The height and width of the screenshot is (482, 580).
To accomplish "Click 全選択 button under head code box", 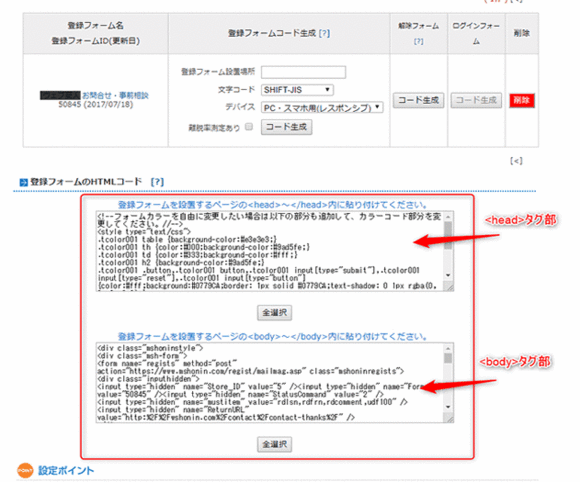I will coord(274,313).
